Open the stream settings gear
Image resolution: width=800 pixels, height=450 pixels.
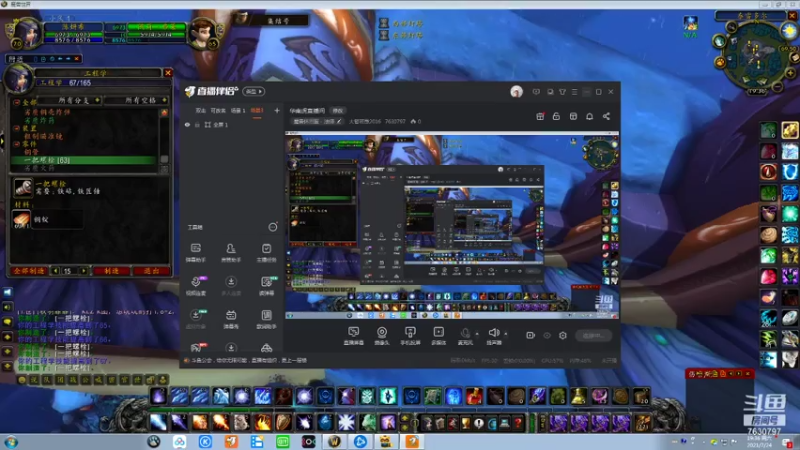click(x=563, y=335)
